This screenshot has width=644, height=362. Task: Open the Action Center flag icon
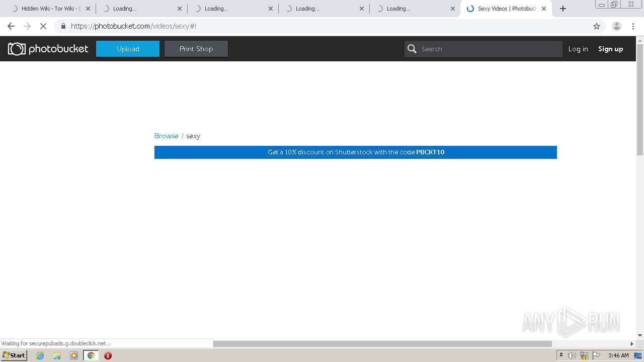pos(596,355)
